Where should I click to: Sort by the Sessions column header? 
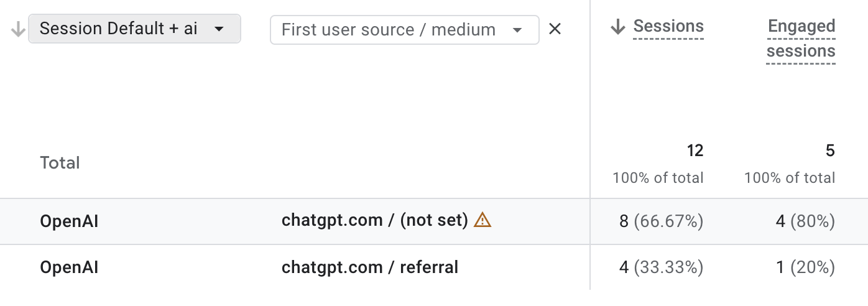(x=668, y=27)
